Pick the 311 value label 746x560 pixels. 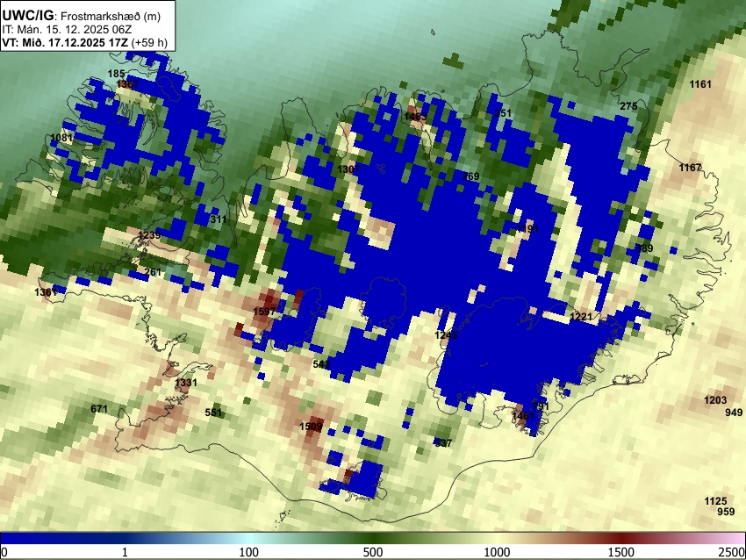[218, 219]
